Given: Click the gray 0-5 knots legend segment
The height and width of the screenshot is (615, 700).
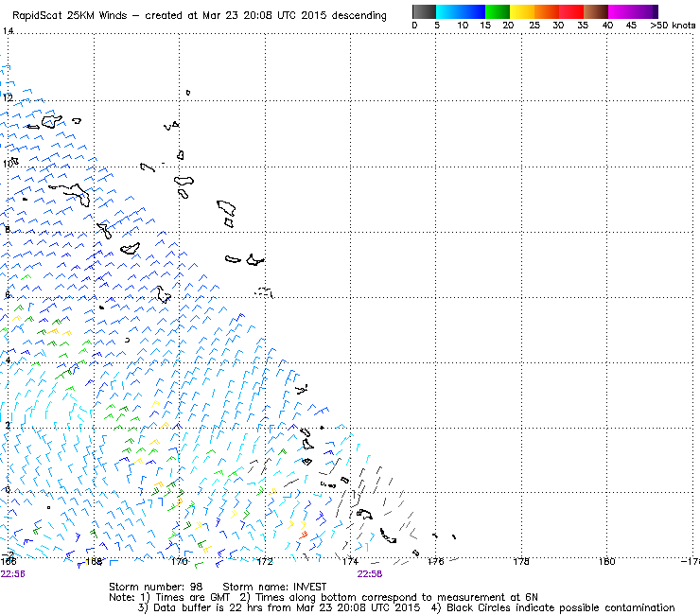Looking at the screenshot, I should point(424,11).
